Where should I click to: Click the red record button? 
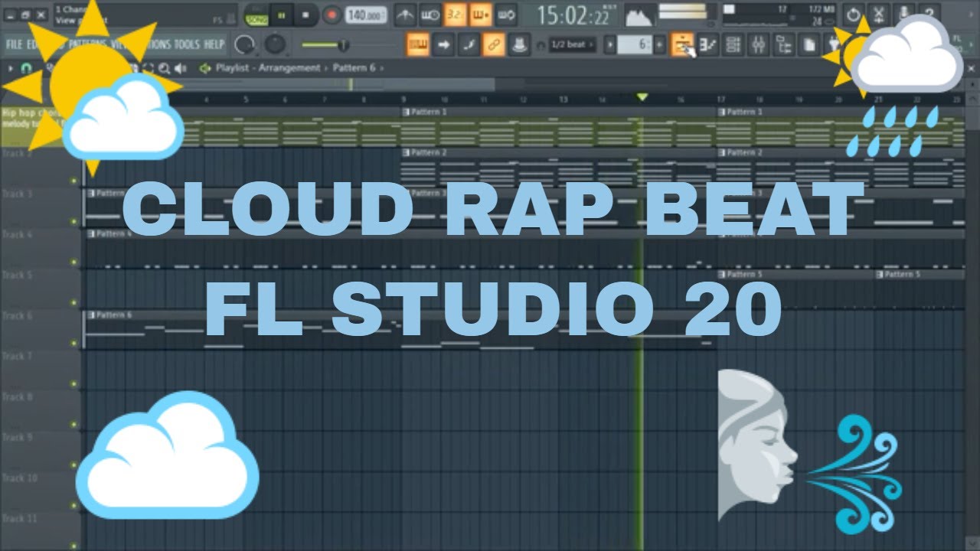pyautogui.click(x=332, y=15)
